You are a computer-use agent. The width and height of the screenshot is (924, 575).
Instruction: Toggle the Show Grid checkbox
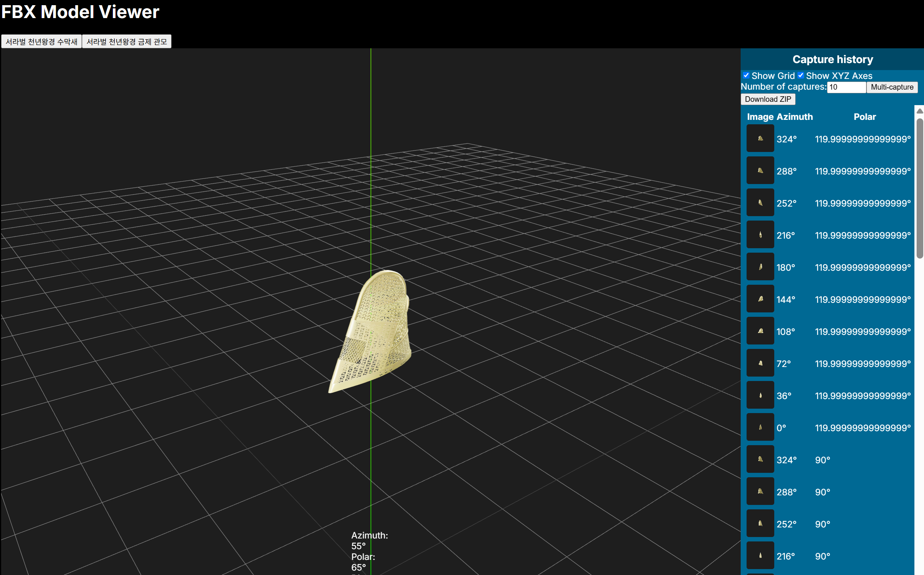pyautogui.click(x=746, y=75)
